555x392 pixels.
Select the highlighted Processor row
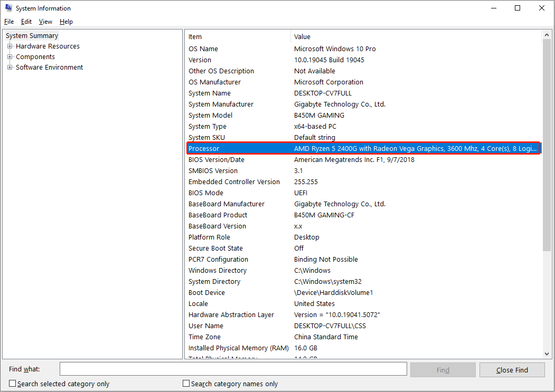[363, 149]
